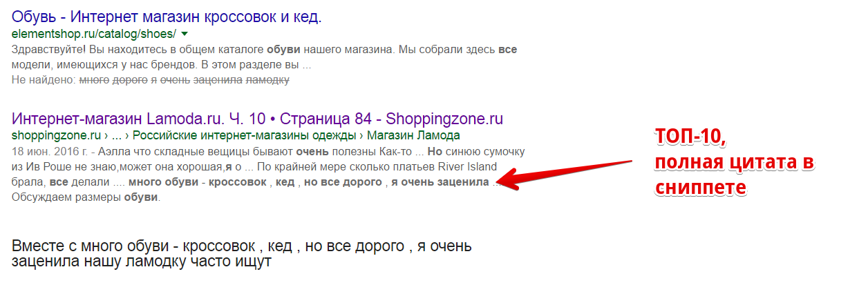Select 'Российские интернет-магазины одежды' breadcrumb
The width and height of the screenshot is (868, 285).
(x=245, y=135)
